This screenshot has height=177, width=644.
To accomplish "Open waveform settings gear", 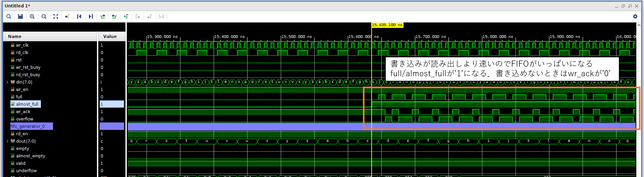I will tap(635, 16).
